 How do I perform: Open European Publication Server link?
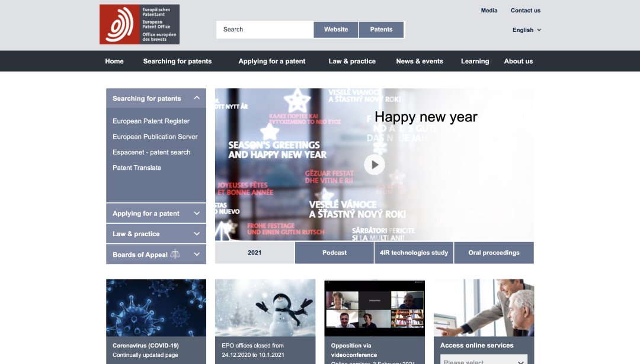(x=155, y=137)
